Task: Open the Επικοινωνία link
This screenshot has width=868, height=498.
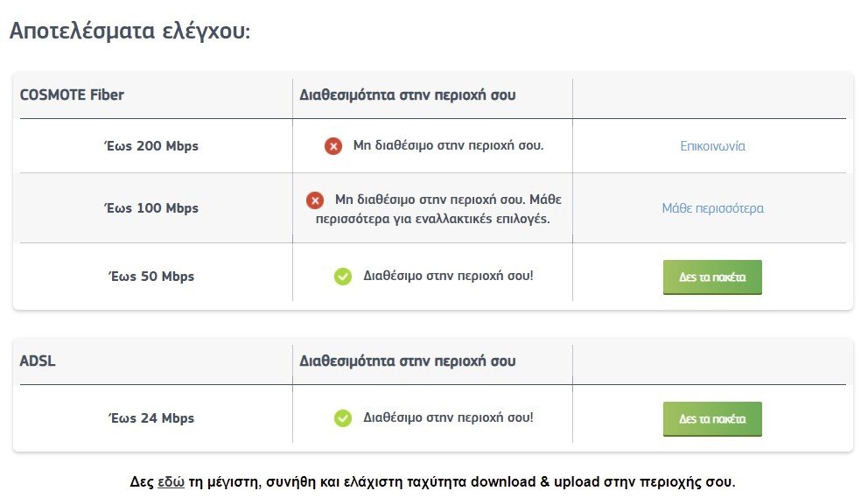Action: [712, 146]
